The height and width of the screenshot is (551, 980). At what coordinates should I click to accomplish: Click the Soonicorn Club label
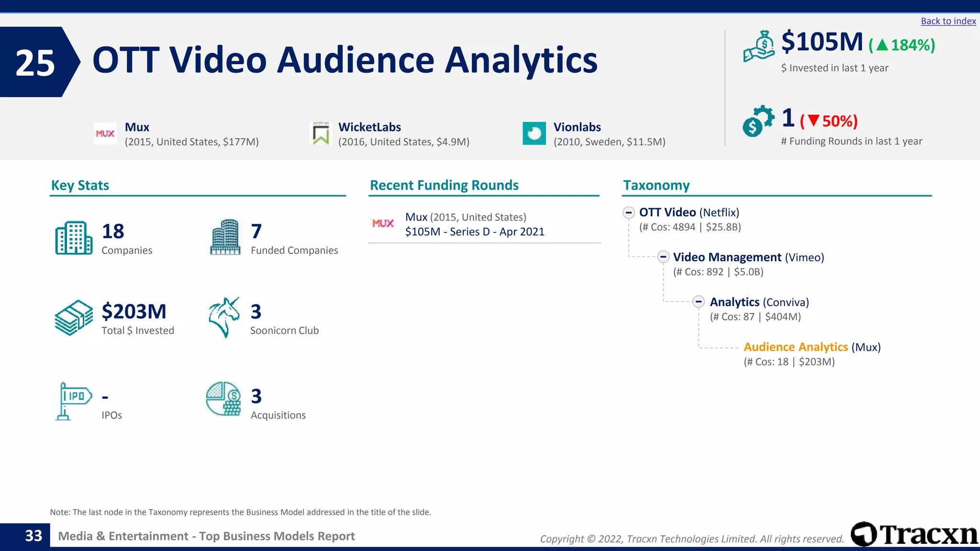click(x=284, y=331)
